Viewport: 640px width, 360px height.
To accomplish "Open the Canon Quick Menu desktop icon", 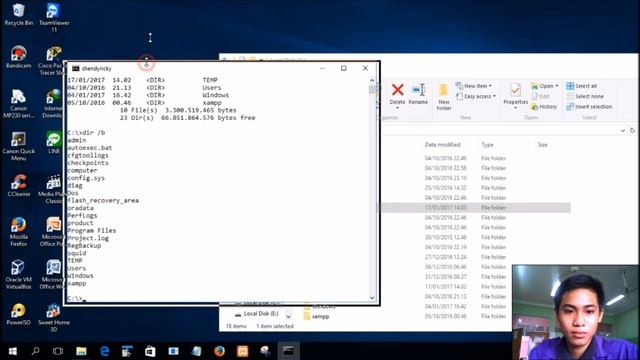I will (x=18, y=147).
